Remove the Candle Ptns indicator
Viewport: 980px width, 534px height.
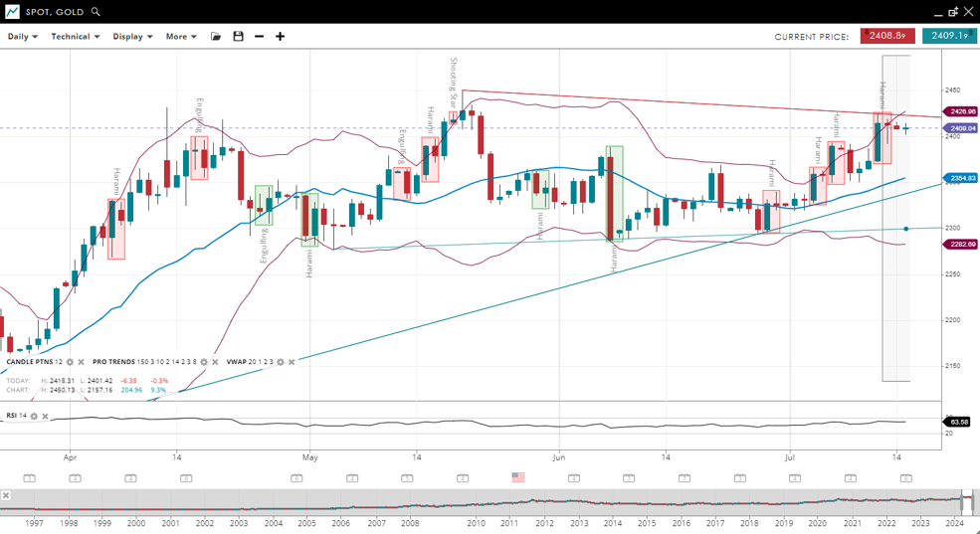tap(82, 362)
